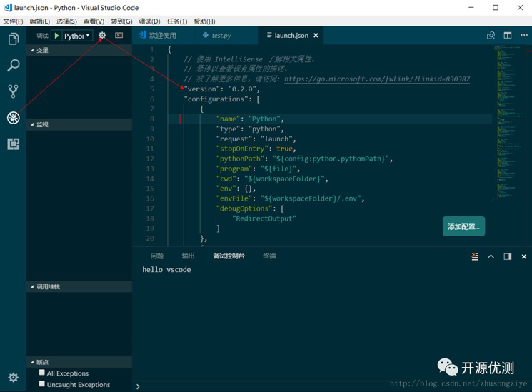Switch to the 输出 panel tab
Screen dimensions: 532x392
tap(188, 256)
